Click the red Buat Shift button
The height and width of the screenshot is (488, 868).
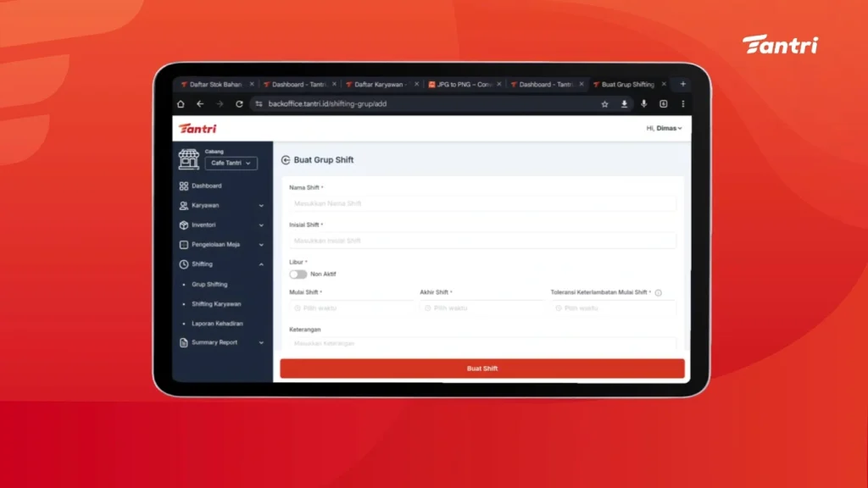(482, 369)
